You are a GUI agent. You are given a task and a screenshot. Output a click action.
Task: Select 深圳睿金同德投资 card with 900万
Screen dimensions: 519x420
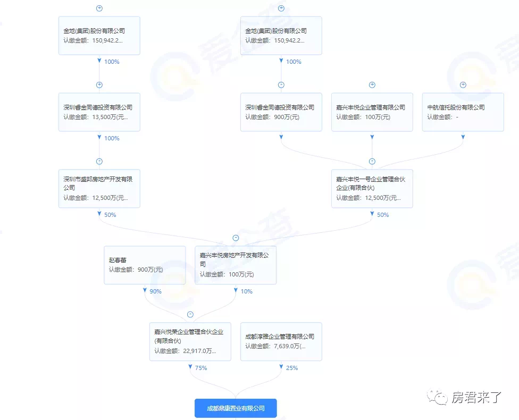pos(281,112)
